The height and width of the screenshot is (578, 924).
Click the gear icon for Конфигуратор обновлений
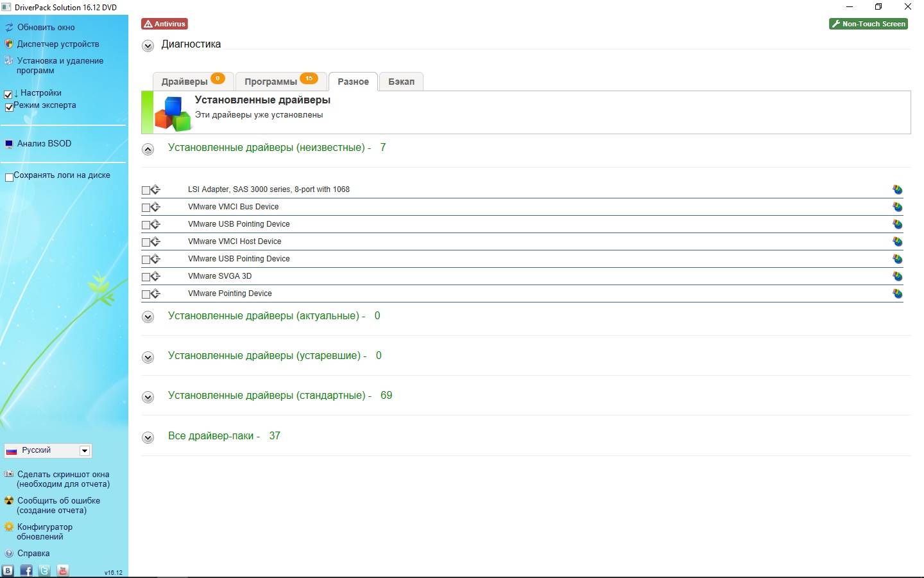pyautogui.click(x=9, y=527)
